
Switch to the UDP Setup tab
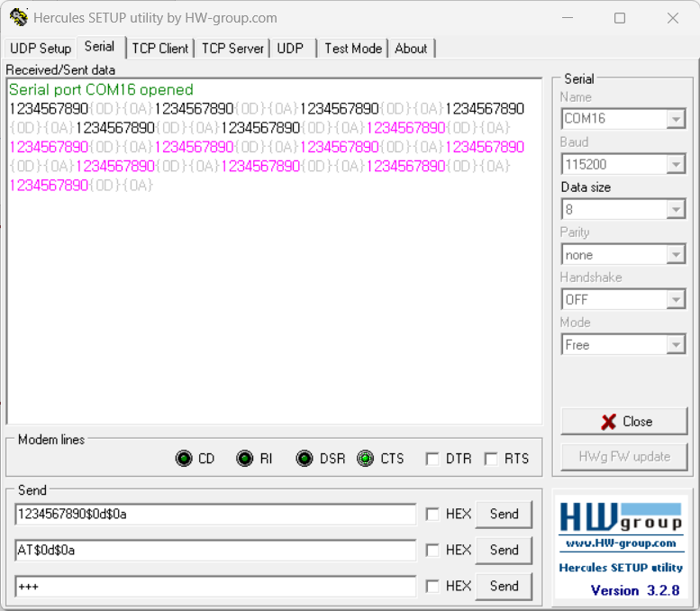41,49
